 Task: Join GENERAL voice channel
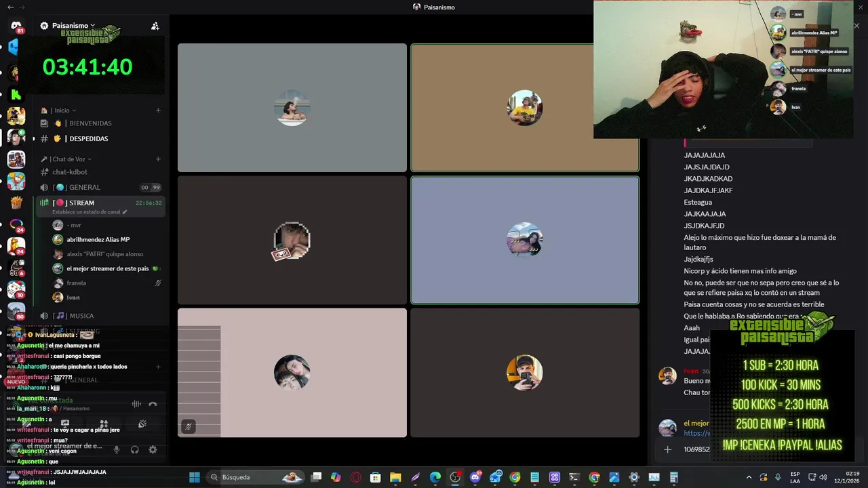[x=100, y=187]
